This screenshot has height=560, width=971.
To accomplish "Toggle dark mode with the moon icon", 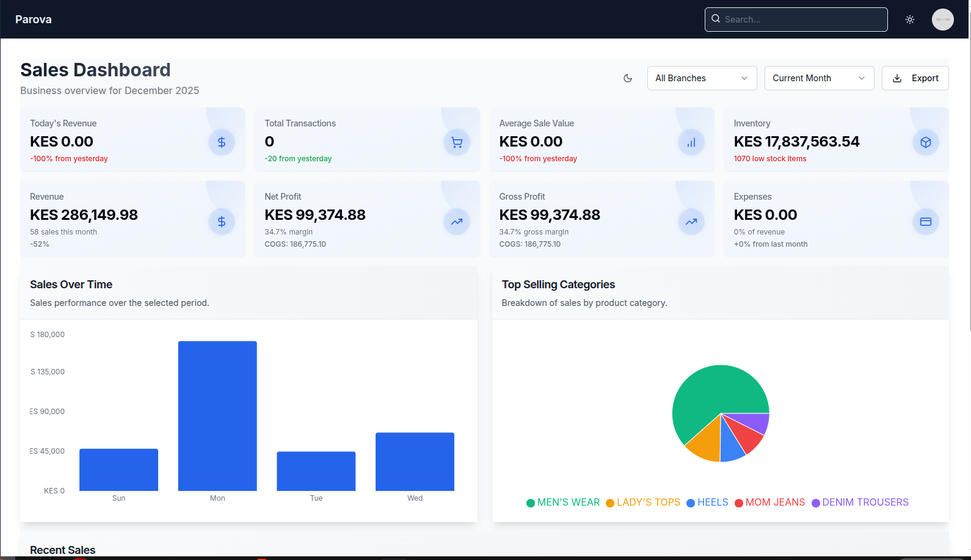I will point(628,78).
